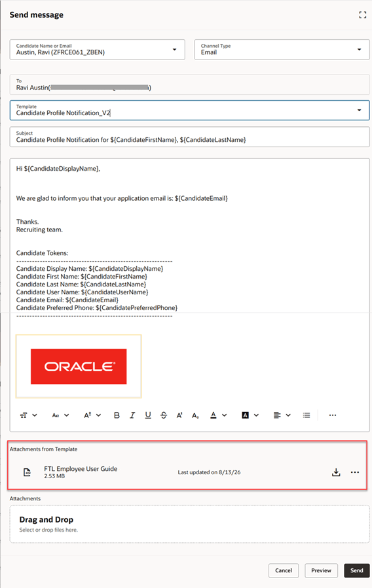The height and width of the screenshot is (588, 372).
Task: Click the 'Candidate First Name' token line
Action: pos(81,277)
